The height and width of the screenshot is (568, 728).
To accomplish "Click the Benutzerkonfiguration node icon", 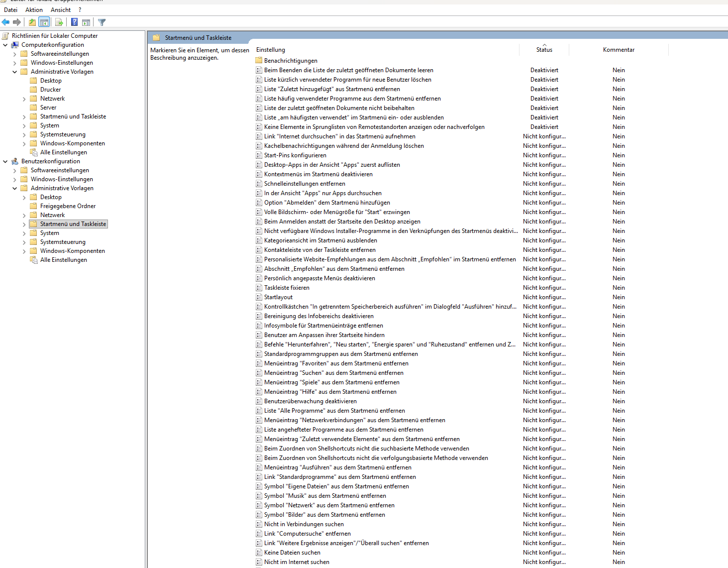I will pos(15,161).
